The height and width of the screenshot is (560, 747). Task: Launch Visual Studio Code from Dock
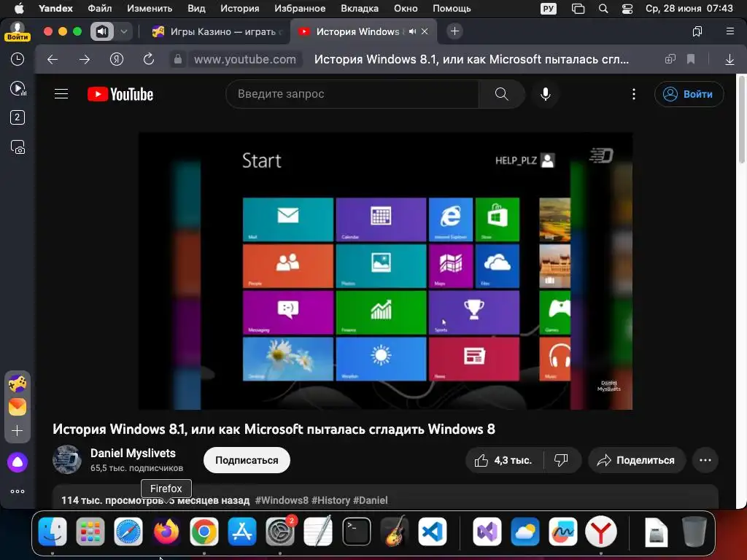point(433,532)
